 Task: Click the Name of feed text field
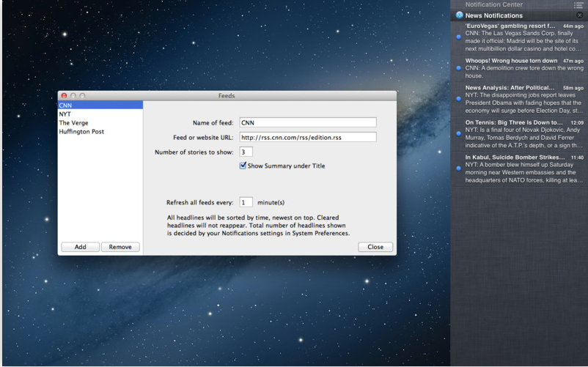[x=307, y=123]
